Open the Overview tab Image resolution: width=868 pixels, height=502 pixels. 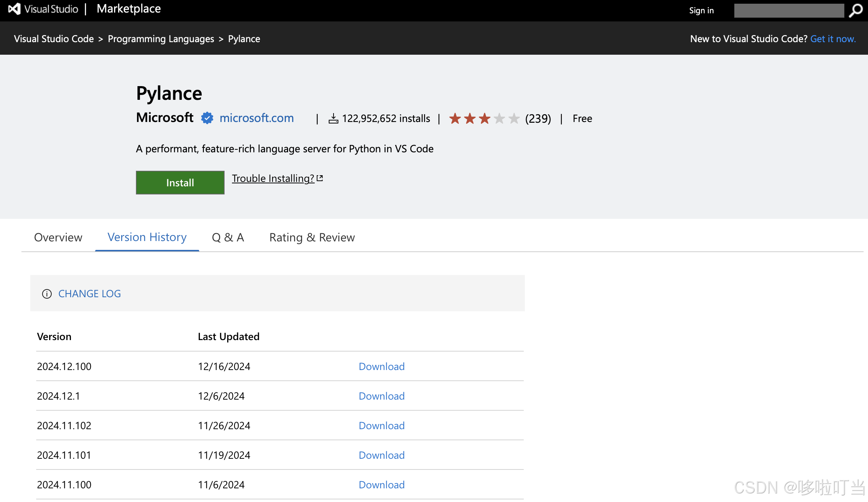click(58, 237)
